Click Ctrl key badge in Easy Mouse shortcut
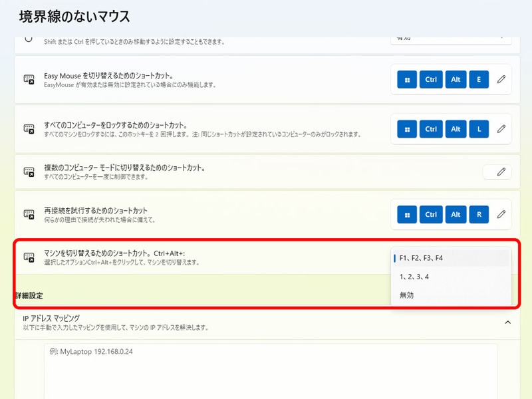The width and height of the screenshot is (532, 399). coord(431,79)
